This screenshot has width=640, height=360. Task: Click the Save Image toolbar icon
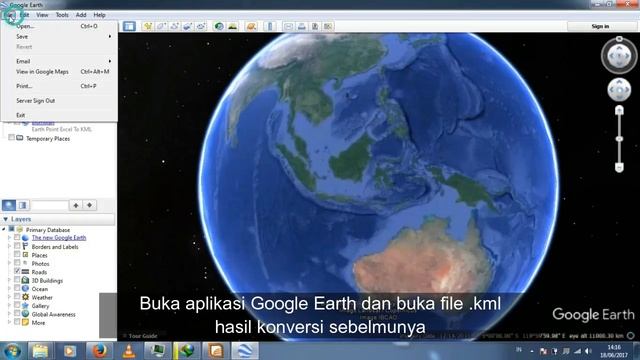click(315, 26)
